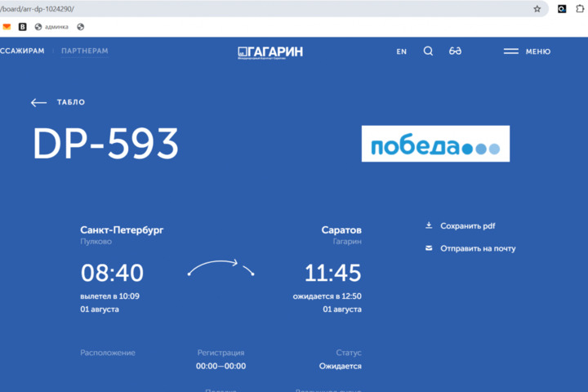The height and width of the screenshot is (392, 588).
Task: Open the site search magnifier
Action: tap(428, 51)
